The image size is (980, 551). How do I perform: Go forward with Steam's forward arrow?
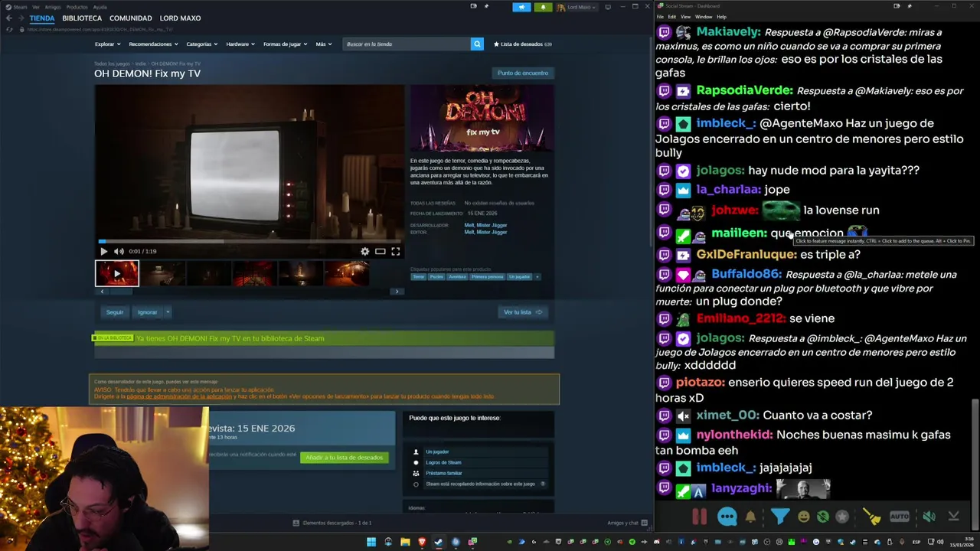[x=21, y=18]
